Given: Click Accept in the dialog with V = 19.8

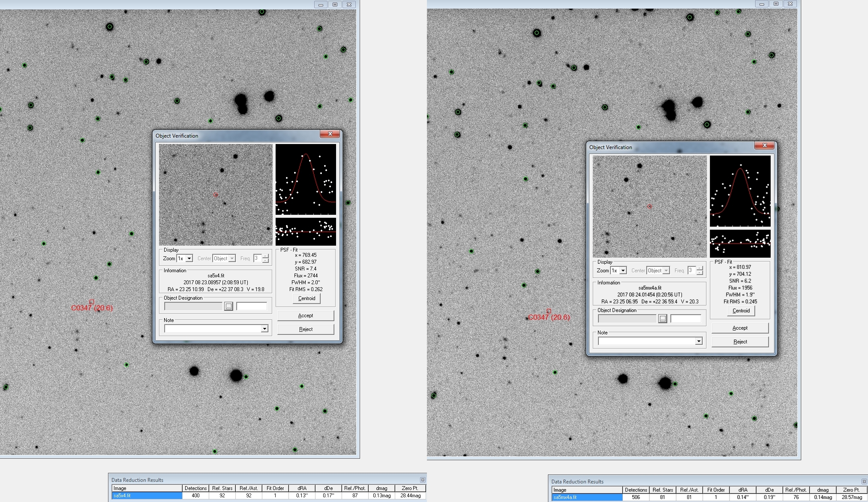Looking at the screenshot, I should pyautogui.click(x=305, y=316).
